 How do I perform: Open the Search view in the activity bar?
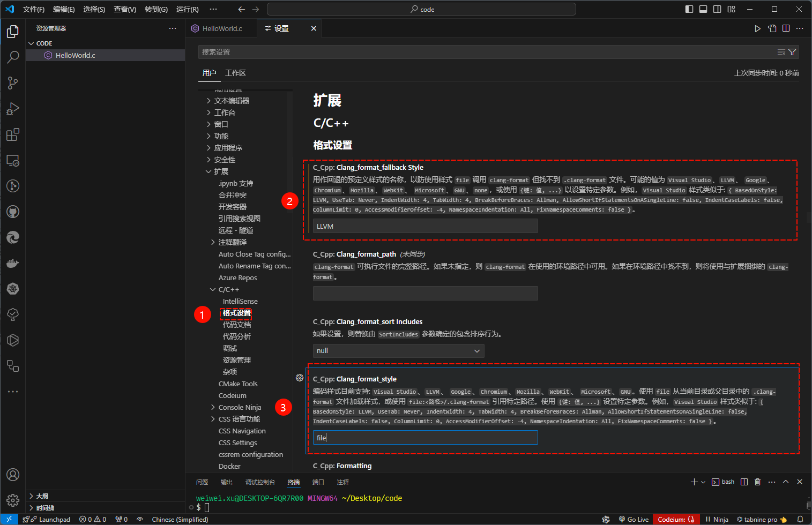coord(13,57)
